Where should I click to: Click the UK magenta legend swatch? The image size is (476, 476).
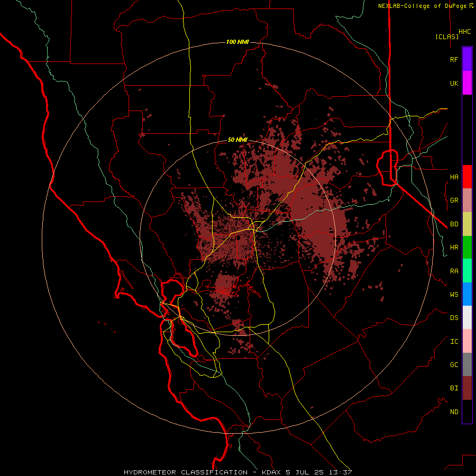click(467, 83)
